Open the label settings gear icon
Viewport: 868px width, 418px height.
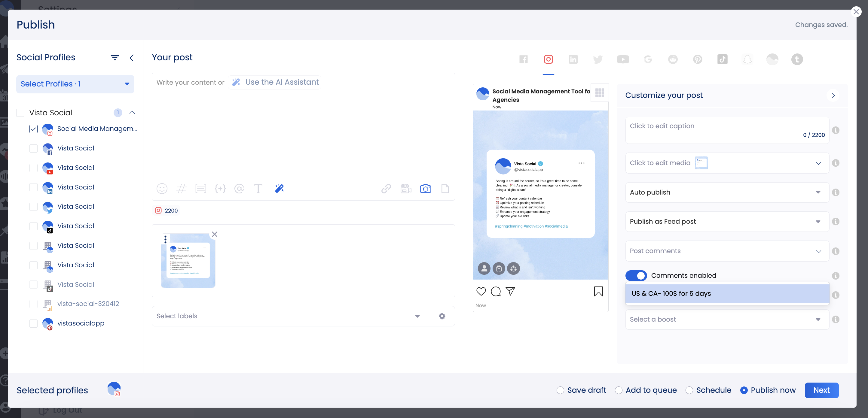[x=442, y=316]
